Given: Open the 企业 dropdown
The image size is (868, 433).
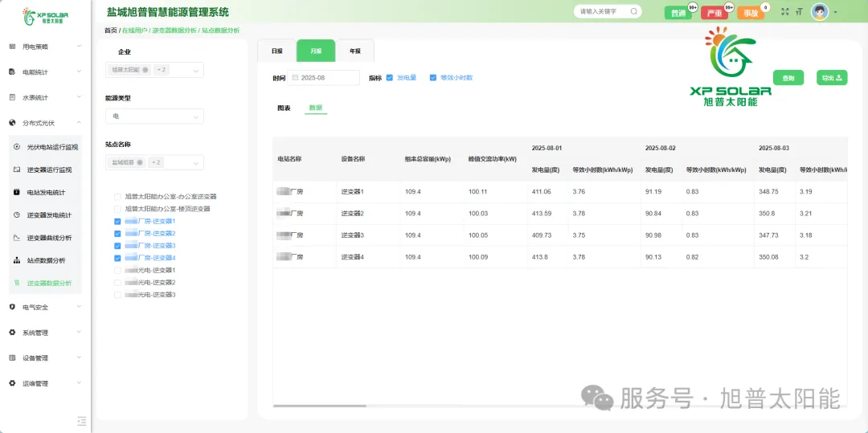Looking at the screenshot, I should [x=154, y=70].
